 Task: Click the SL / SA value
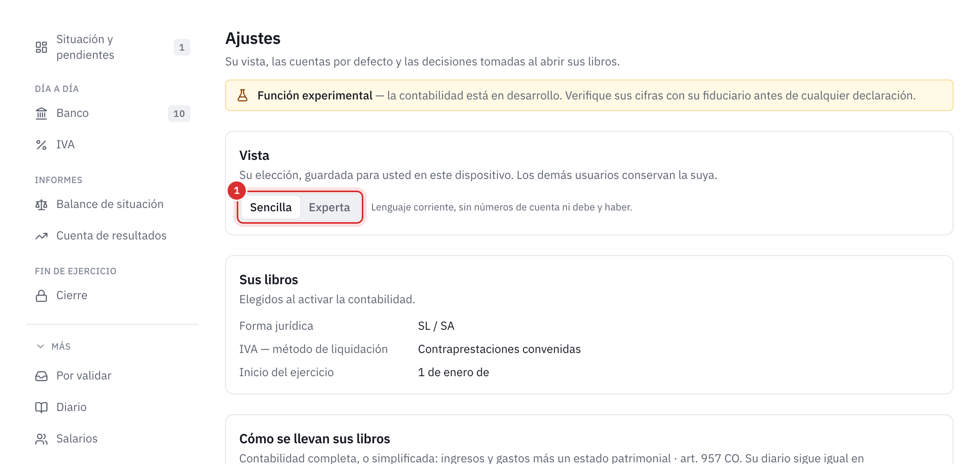[436, 326]
